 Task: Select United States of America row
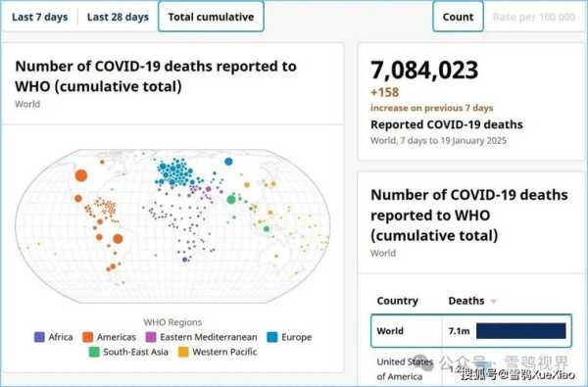471,369
